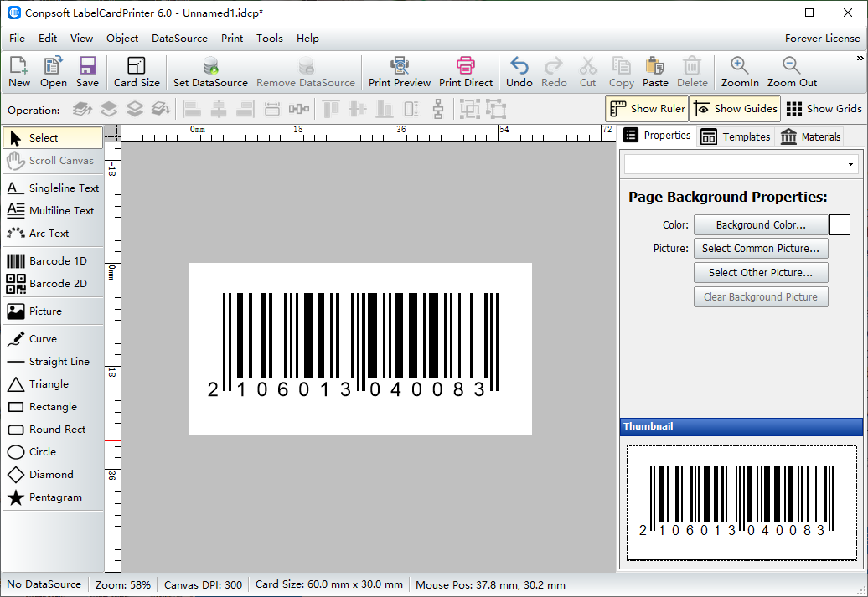Paste from clipboard using Paste icon

click(655, 72)
